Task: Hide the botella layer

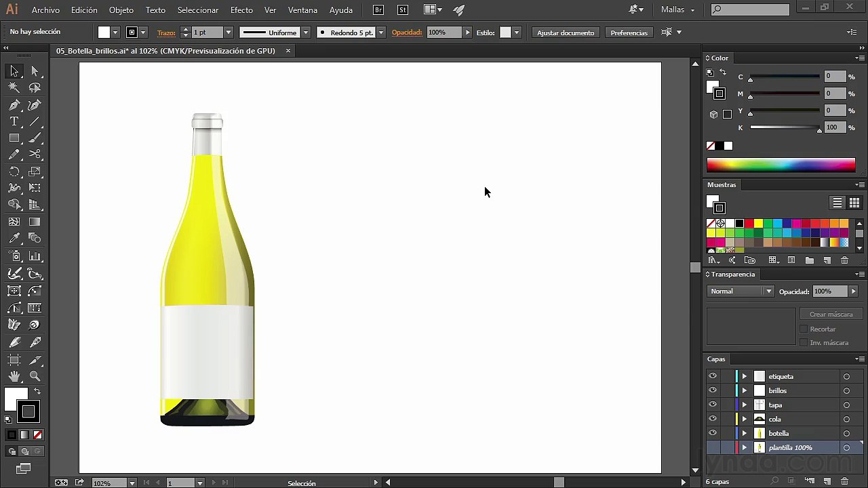Action: point(713,433)
